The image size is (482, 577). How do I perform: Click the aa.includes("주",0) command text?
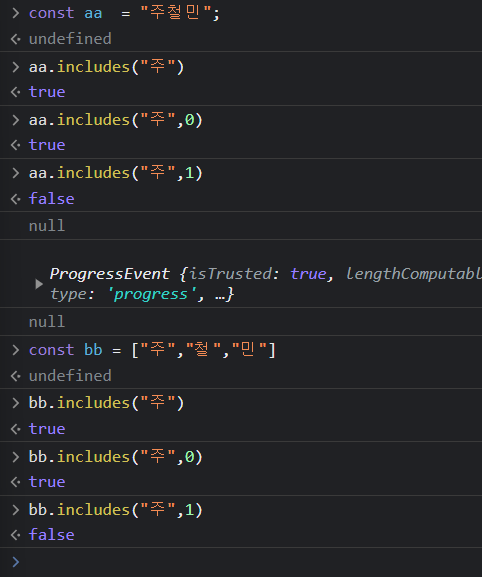pyautogui.click(x=116, y=120)
